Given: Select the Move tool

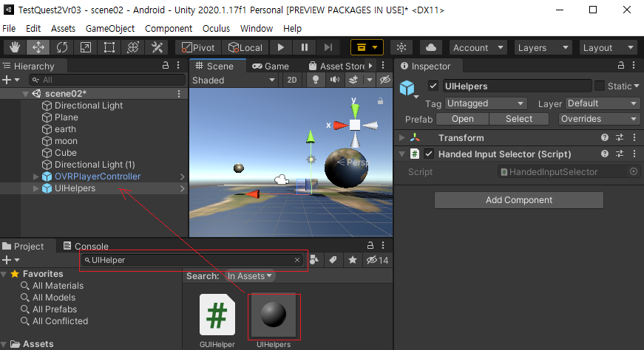Looking at the screenshot, I should click(38, 47).
